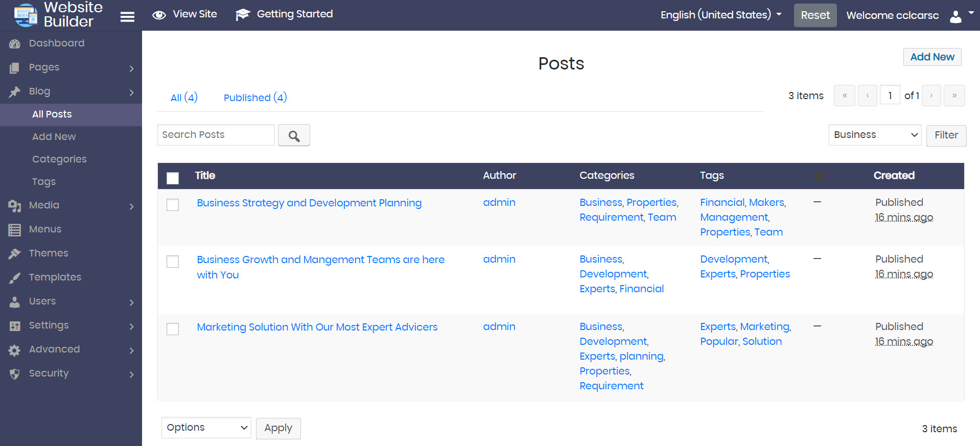
Task: Expand the English language selector
Action: point(720,15)
